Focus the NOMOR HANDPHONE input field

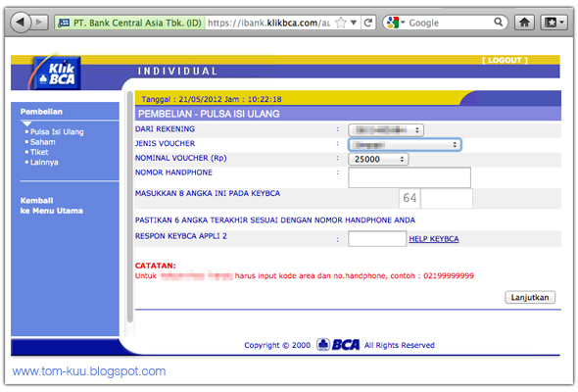click(x=409, y=177)
